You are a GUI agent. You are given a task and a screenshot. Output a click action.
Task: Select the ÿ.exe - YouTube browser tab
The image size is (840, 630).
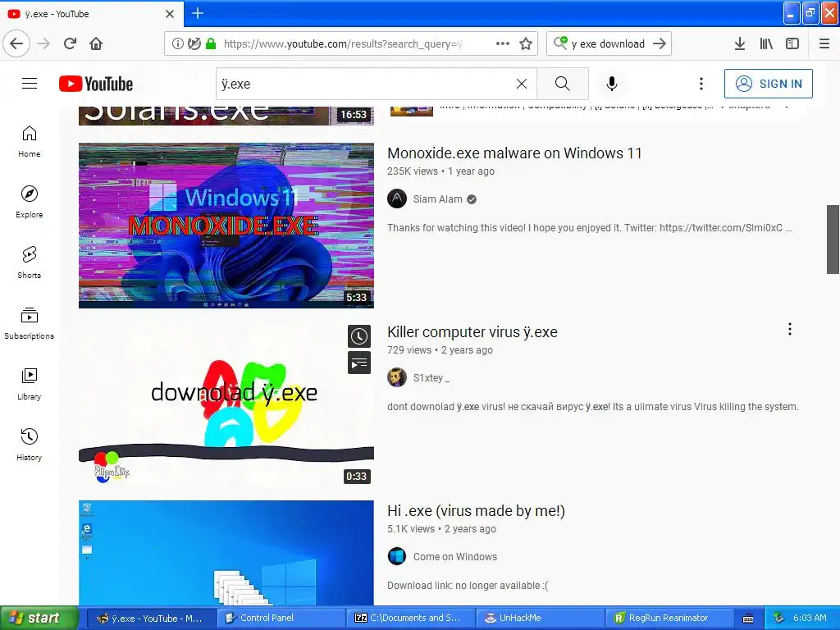pos(92,13)
